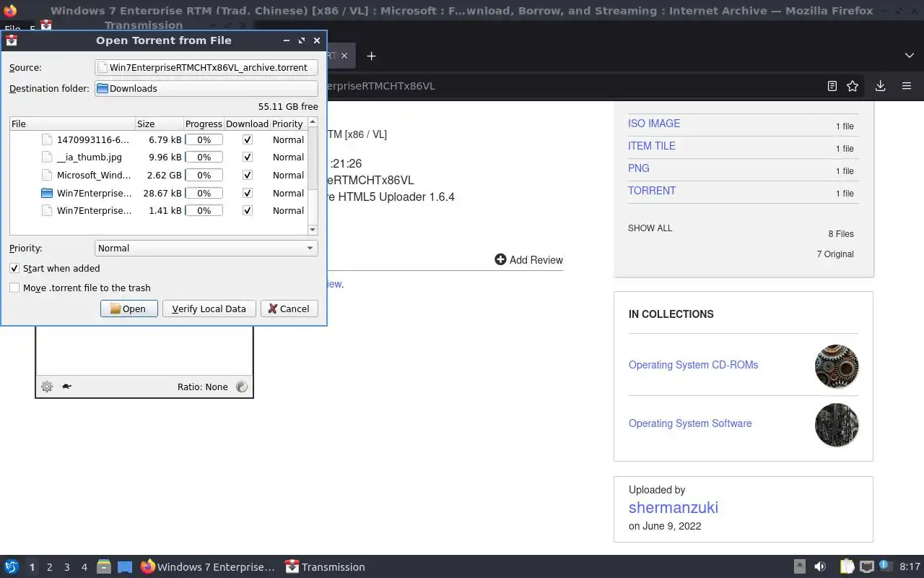
Task: Click the Download column header
Action: (248, 124)
